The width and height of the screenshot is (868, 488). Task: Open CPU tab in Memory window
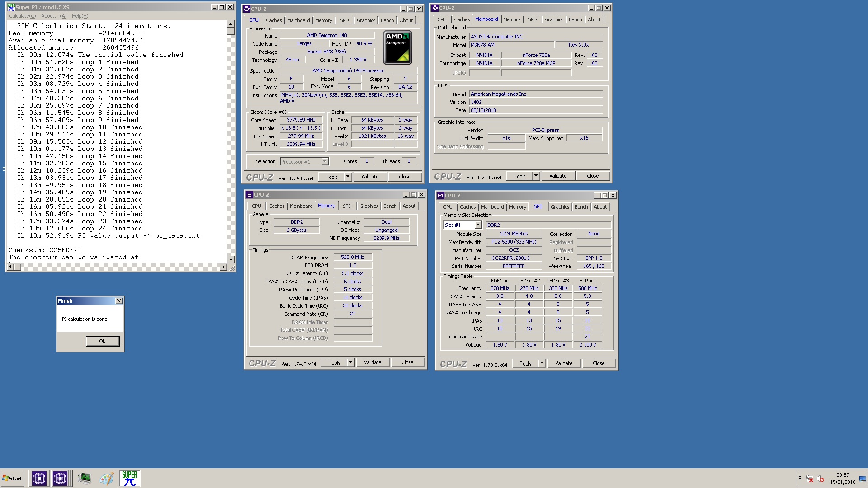[256, 206]
